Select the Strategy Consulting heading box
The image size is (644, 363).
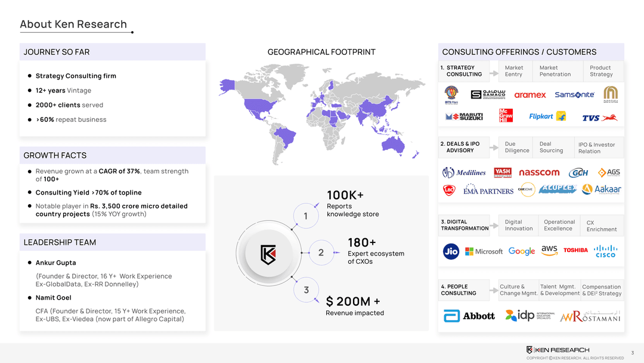(464, 71)
